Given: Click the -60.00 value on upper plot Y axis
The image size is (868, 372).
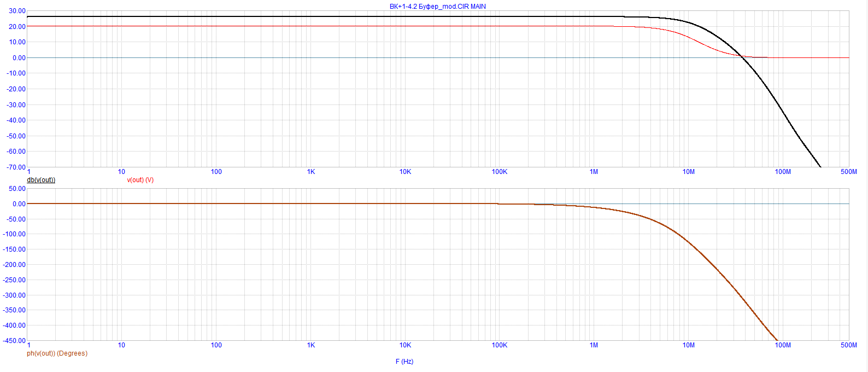Looking at the screenshot, I should coord(16,152).
